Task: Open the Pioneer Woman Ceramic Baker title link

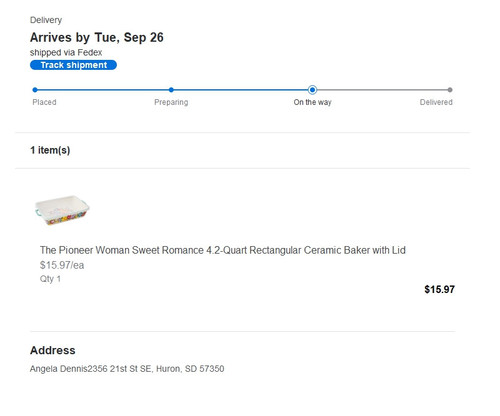Action: [x=223, y=250]
